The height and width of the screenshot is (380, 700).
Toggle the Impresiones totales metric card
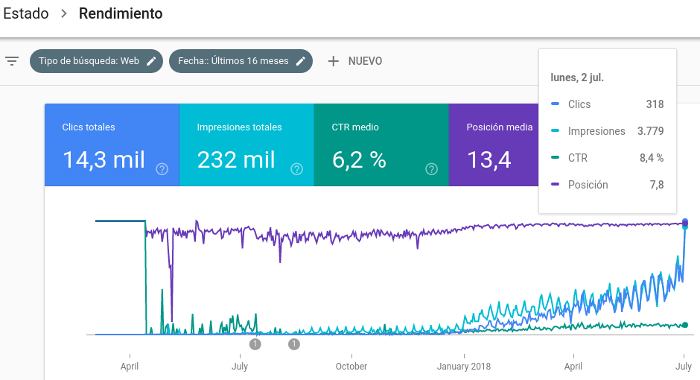click(247, 145)
